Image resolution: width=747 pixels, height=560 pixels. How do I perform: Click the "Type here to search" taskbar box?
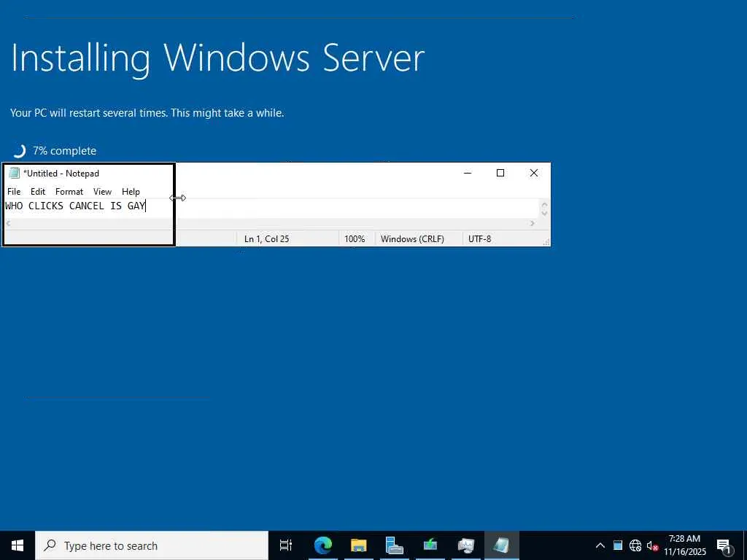(x=152, y=545)
